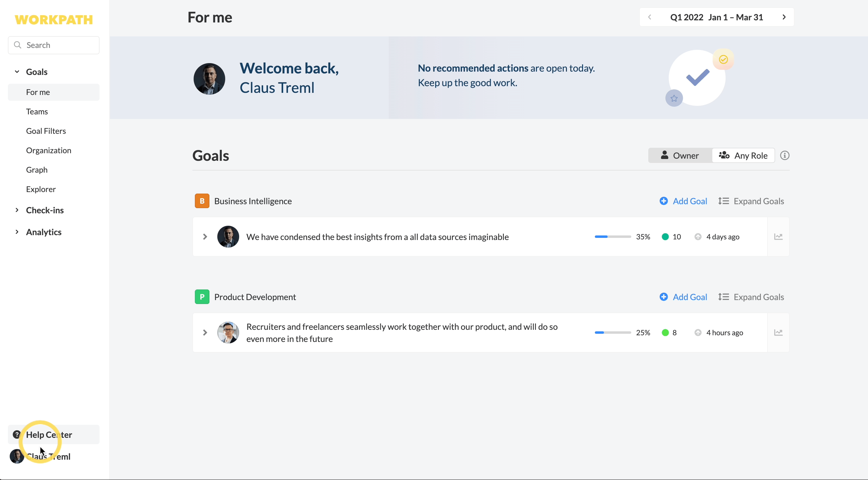
Task: Open the Help Center
Action: [x=54, y=434]
